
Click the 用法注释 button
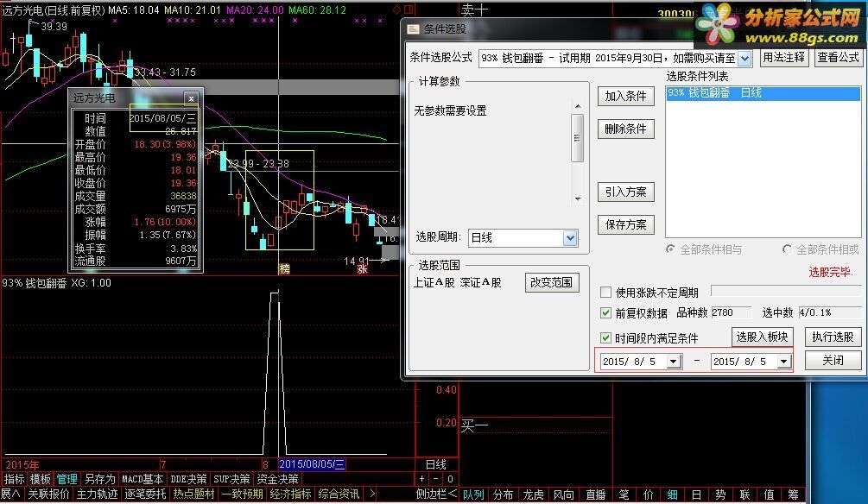point(783,58)
